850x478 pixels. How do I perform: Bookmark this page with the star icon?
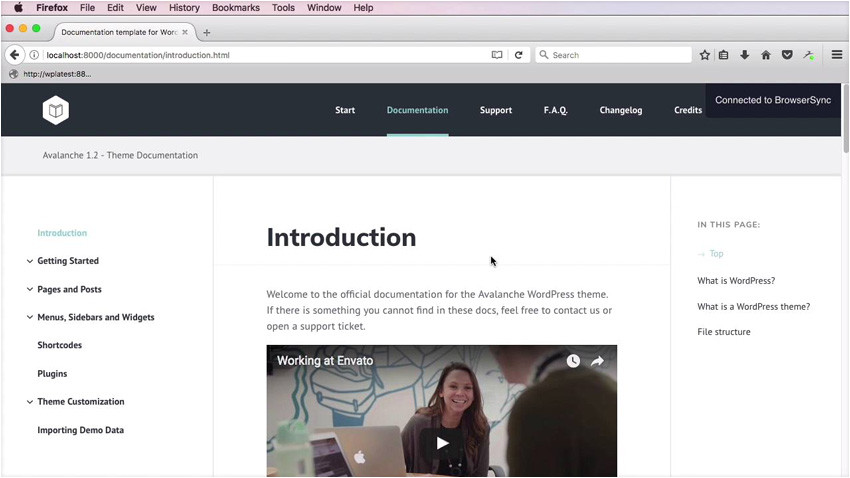pyautogui.click(x=704, y=55)
